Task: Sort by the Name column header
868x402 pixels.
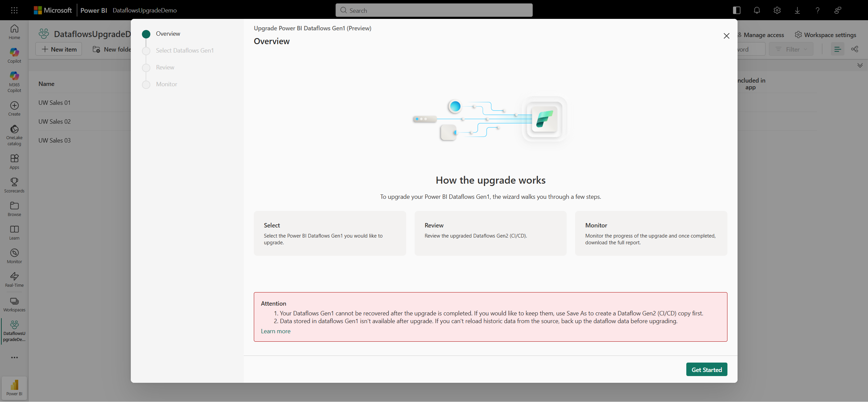Action: point(47,84)
